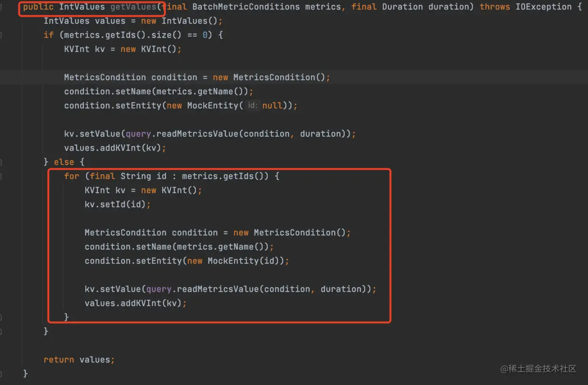This screenshot has width=588, height=385.
Task: Click the 'throws' keyword in method signature
Action: [x=495, y=7]
